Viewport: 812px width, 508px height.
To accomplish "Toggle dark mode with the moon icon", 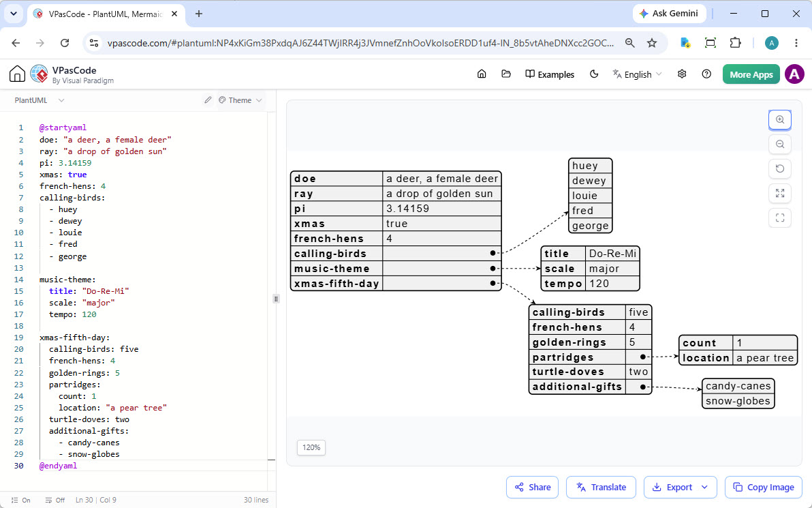I will [594, 74].
